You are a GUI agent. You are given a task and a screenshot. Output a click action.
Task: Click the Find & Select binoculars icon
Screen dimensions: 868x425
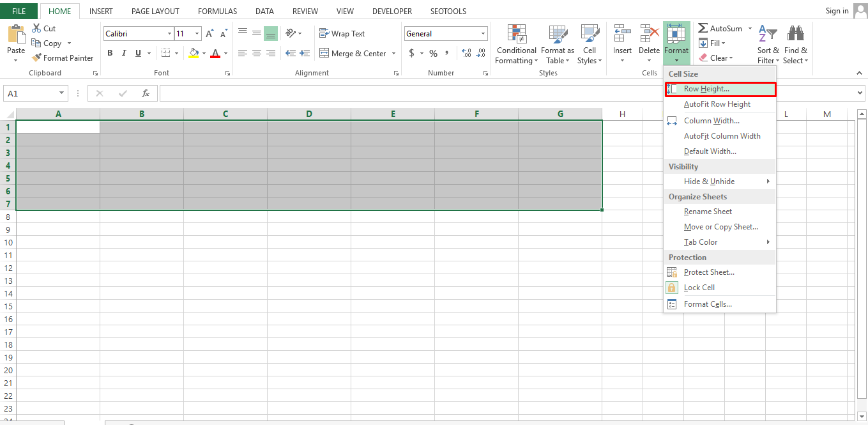point(795,34)
